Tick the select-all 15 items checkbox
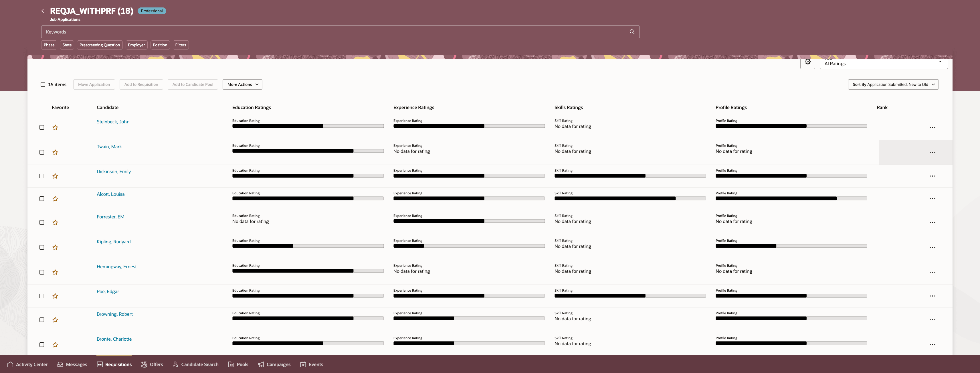Screen dimensions: 980x373 click(x=43, y=84)
